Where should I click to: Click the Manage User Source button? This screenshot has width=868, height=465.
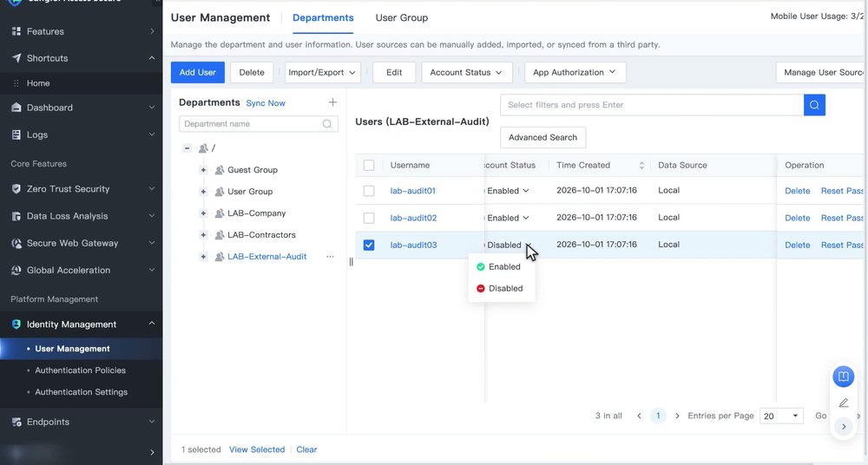[821, 73]
